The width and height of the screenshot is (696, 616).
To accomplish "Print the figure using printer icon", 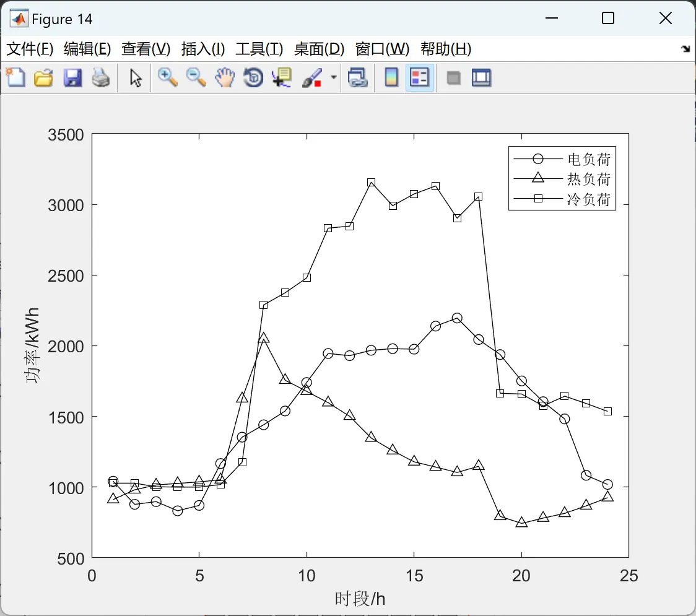I will (101, 77).
